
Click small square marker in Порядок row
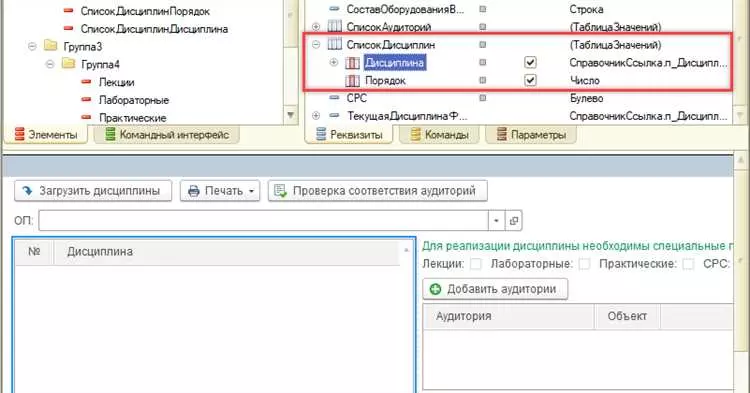(x=483, y=80)
